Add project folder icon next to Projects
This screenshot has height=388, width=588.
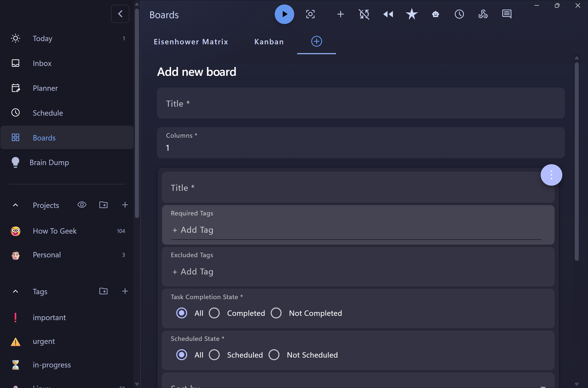tap(103, 205)
